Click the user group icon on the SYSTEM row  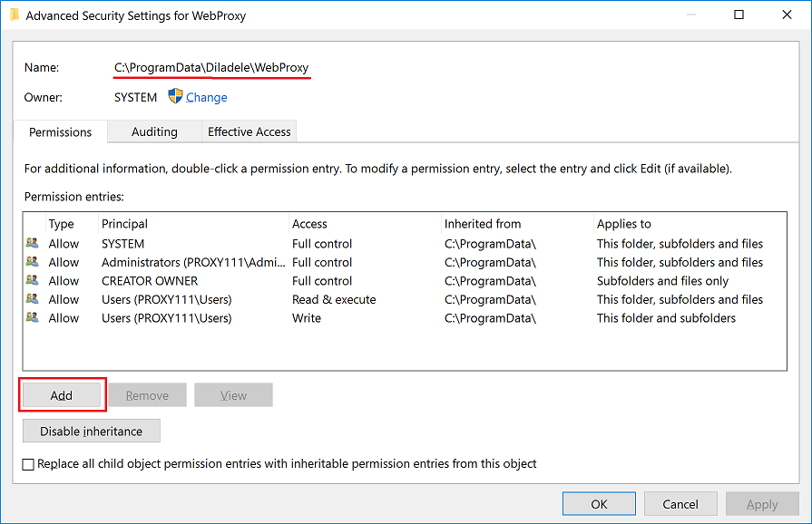32,243
